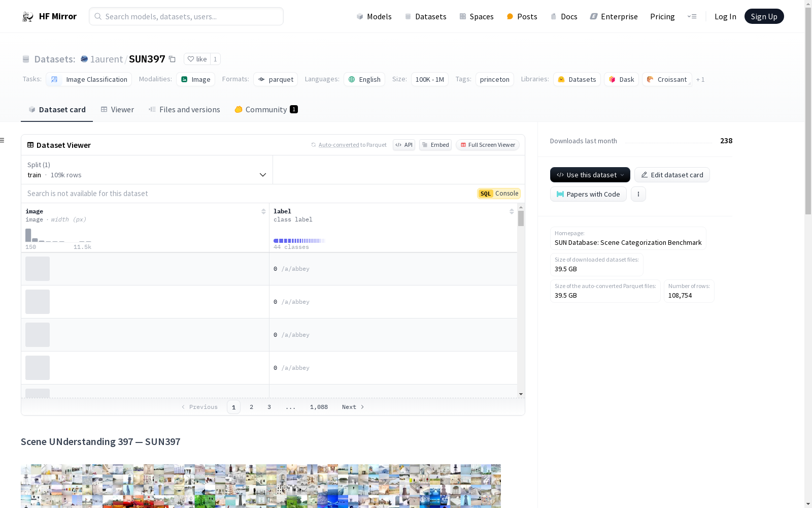The image size is (812, 508).
Task: Click the Papers with Code button
Action: click(x=588, y=194)
